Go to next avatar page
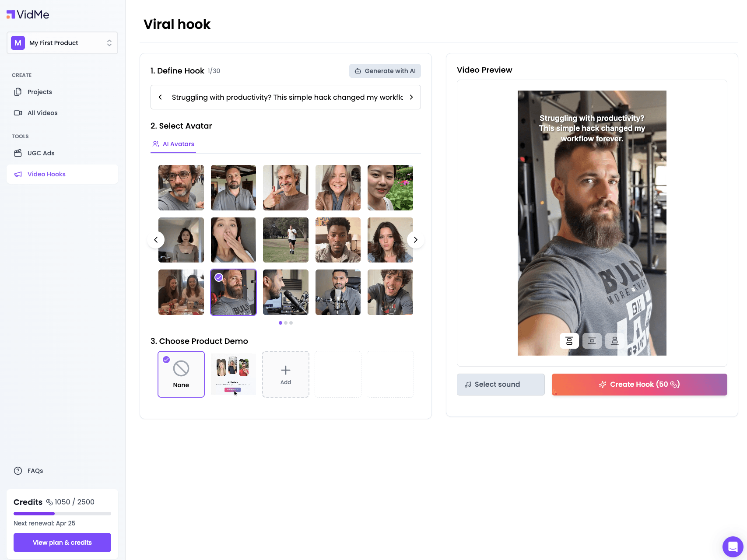747x560 pixels. (415, 240)
